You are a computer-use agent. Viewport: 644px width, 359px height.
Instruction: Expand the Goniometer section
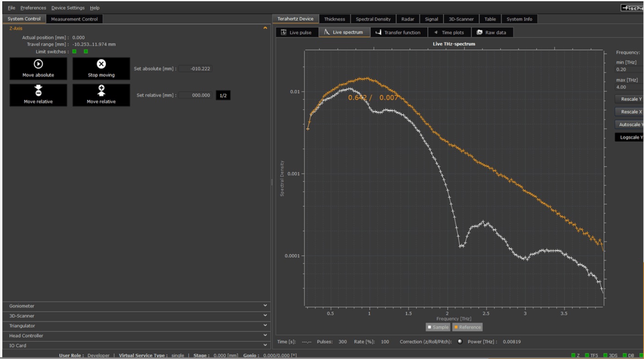tap(136, 306)
